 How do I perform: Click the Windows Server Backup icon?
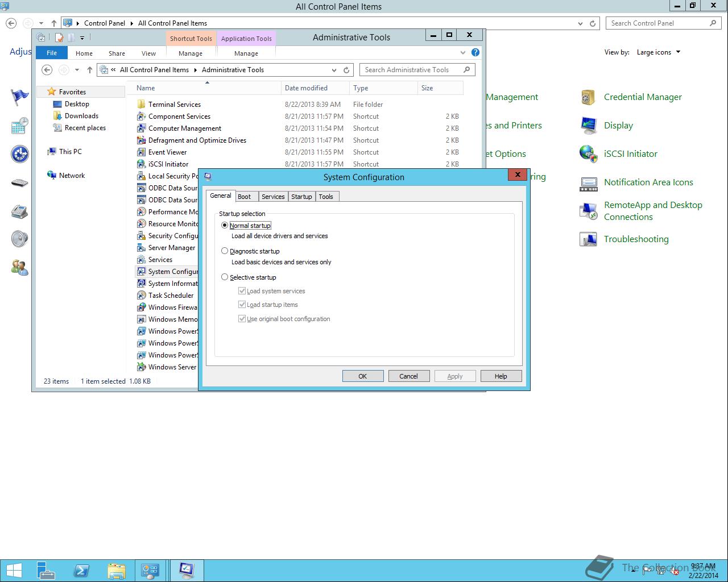142,367
